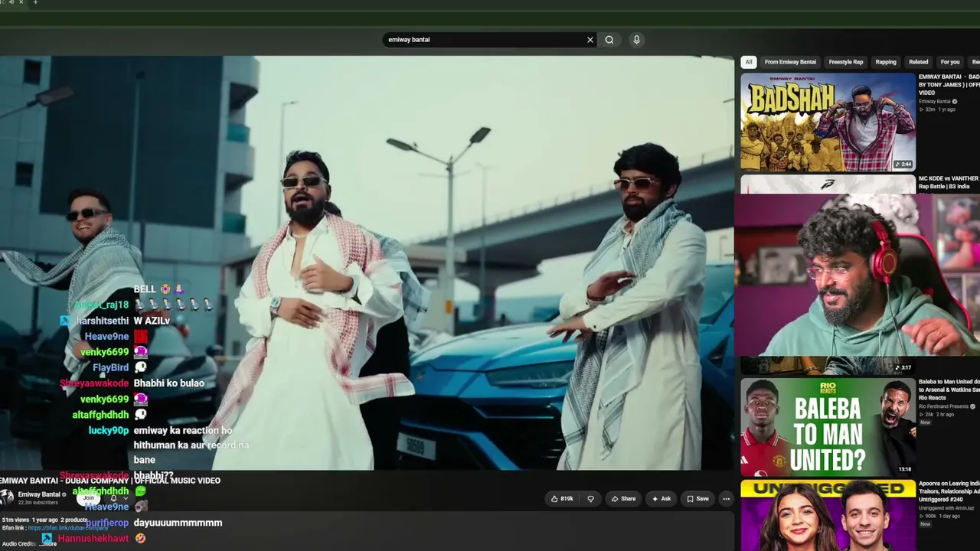
Task: Click chat message 'Bhabhi ko bulao'
Action: click(168, 383)
